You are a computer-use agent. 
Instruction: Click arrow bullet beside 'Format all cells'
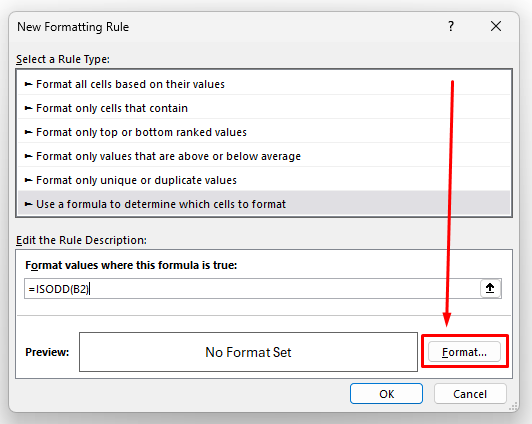click(28, 84)
